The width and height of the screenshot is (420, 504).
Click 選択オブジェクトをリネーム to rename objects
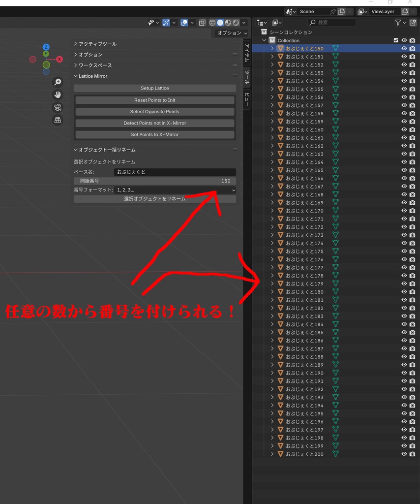click(155, 198)
